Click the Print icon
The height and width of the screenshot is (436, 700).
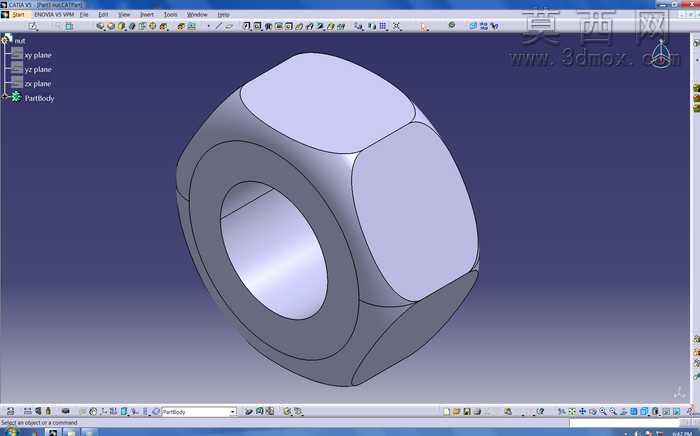477,411
